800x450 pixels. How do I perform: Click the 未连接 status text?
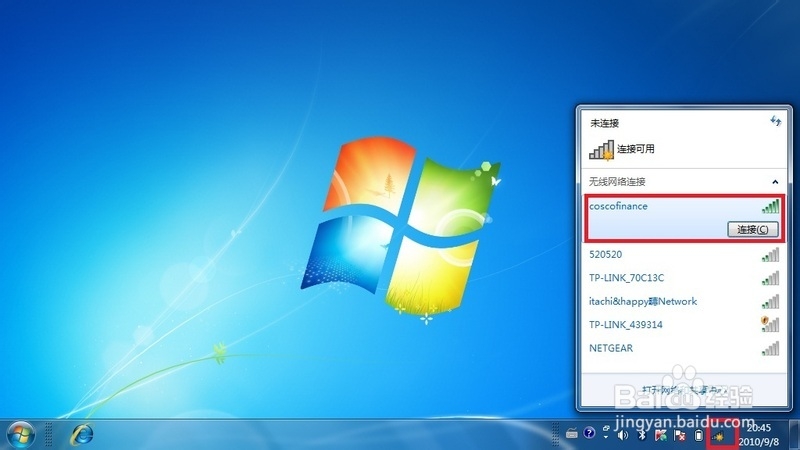pos(605,123)
